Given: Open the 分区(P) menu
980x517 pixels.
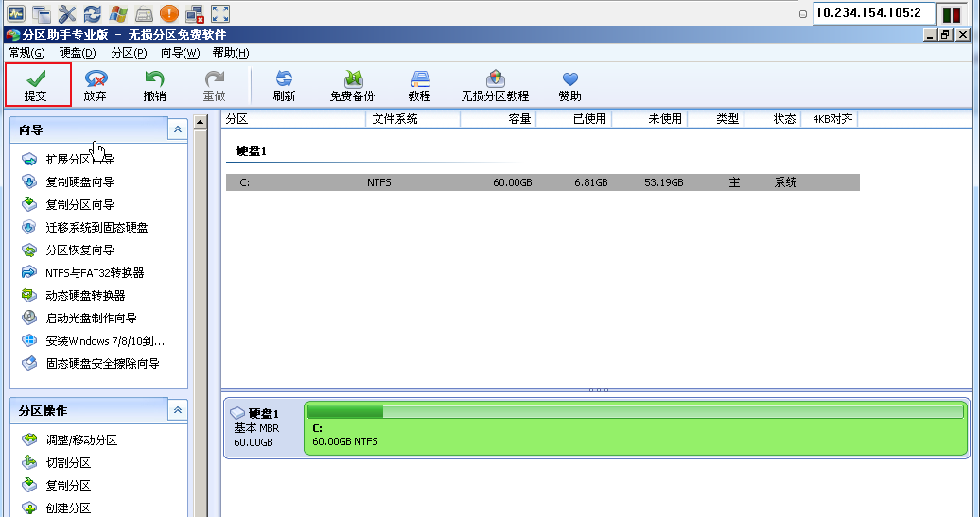Looking at the screenshot, I should tap(128, 53).
